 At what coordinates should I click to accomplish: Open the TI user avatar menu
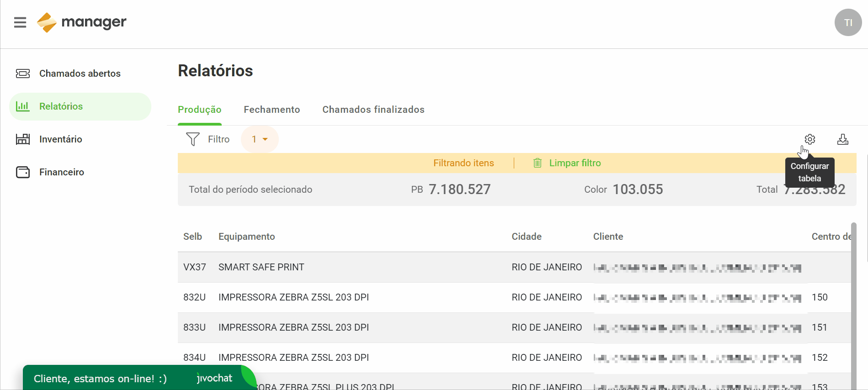tap(848, 22)
